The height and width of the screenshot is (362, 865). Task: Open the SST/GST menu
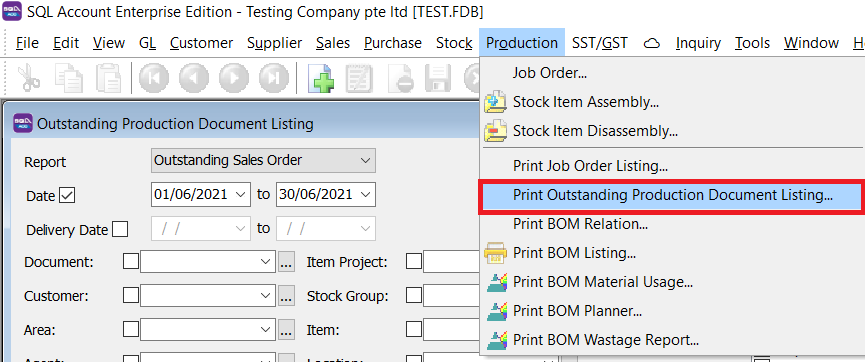(x=600, y=43)
